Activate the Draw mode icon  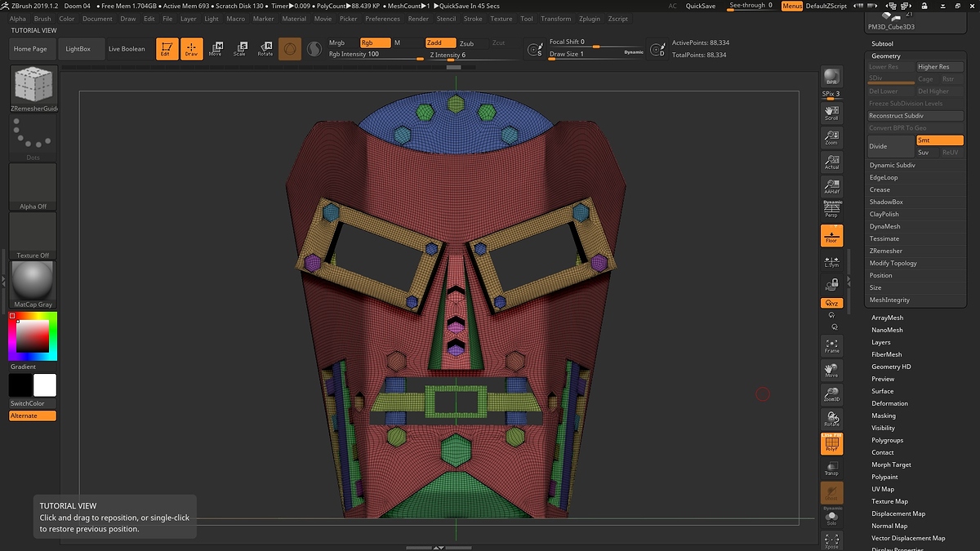coord(191,49)
